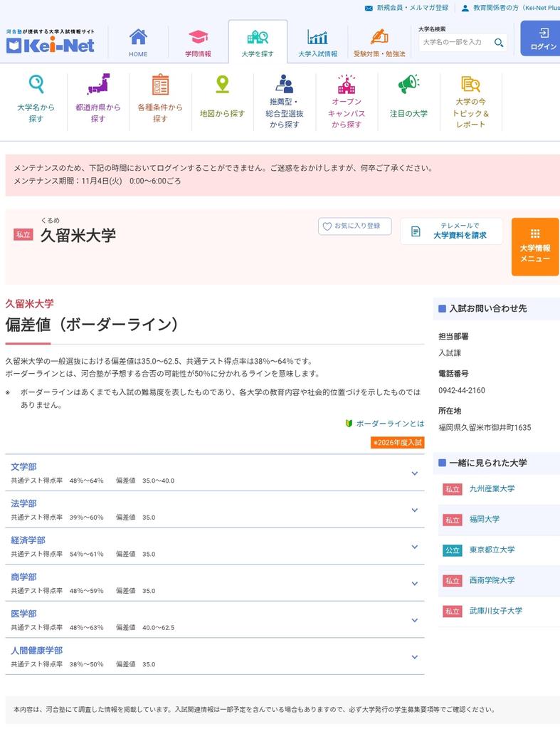Viewport: 560px width, 729px height.
Task: Click the 法学部 faculty heading
Action: coord(23,503)
